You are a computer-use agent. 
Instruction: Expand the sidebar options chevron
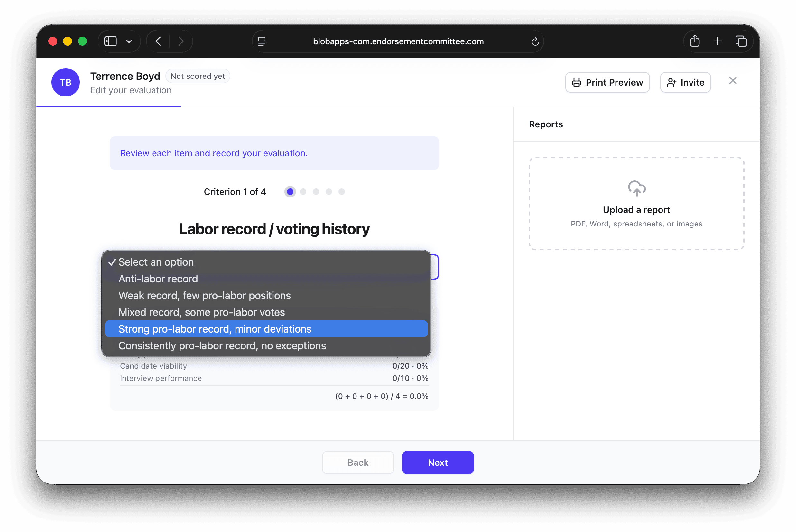tap(129, 41)
